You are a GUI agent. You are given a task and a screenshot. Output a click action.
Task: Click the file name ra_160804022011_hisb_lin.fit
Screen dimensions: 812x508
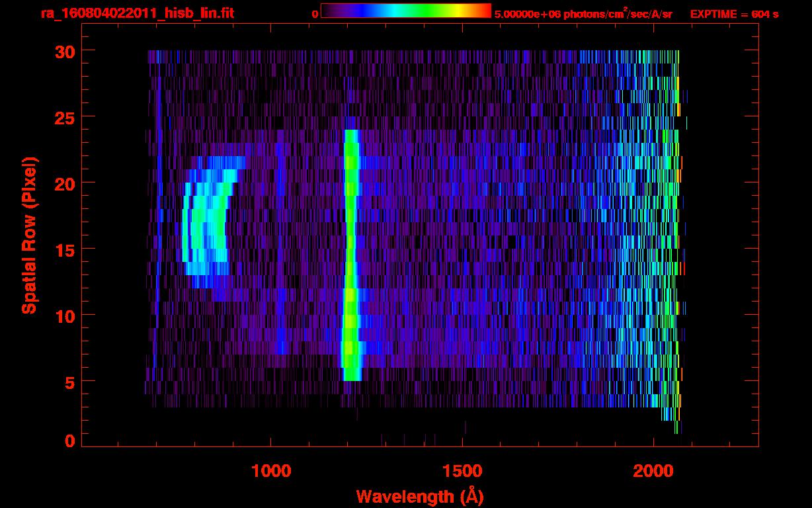[x=136, y=13]
